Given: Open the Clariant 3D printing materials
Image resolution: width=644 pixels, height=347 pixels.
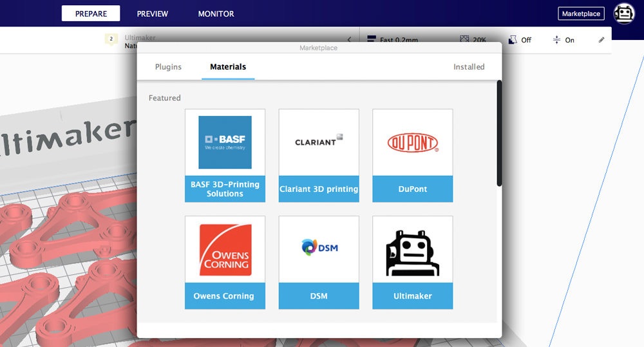Looking at the screenshot, I should [x=319, y=155].
